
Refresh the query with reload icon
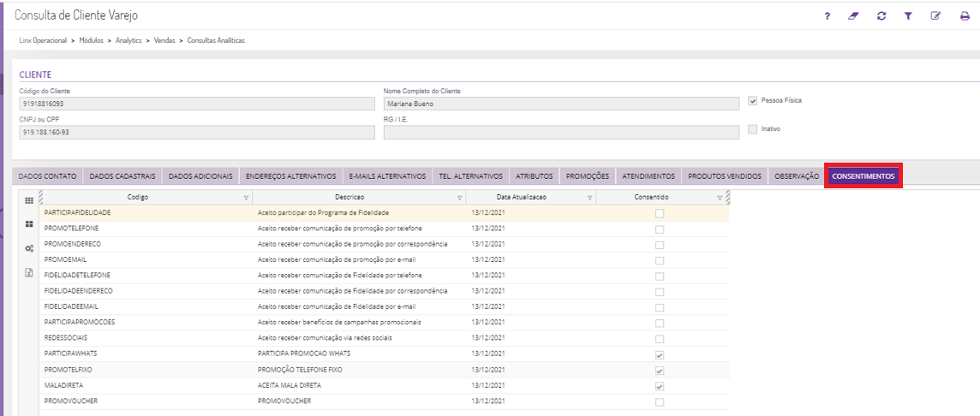881,16
